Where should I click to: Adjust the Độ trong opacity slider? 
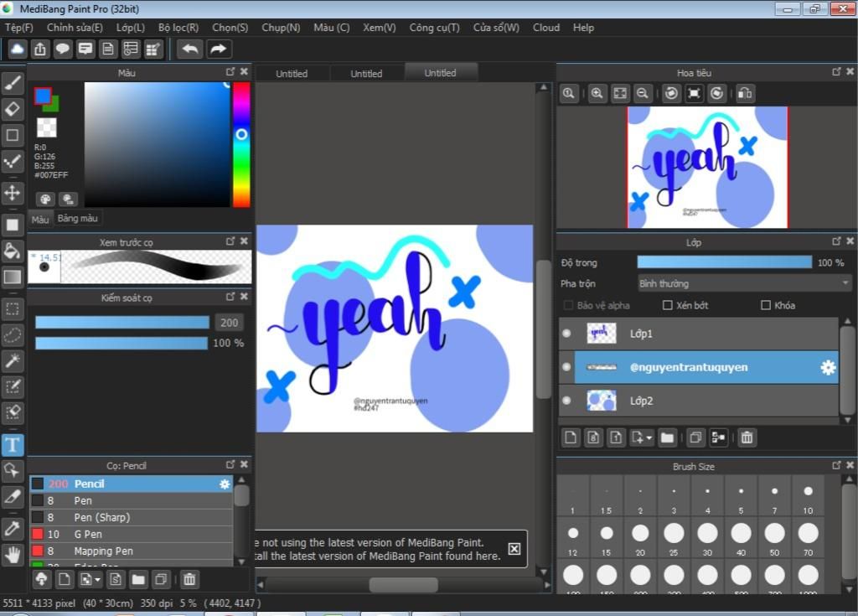pos(725,263)
